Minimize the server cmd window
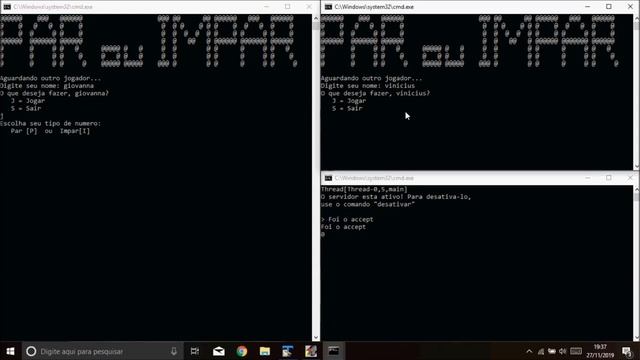 point(587,178)
